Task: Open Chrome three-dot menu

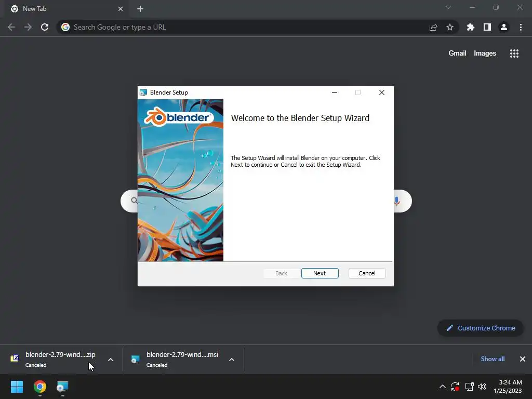Action: click(x=521, y=27)
